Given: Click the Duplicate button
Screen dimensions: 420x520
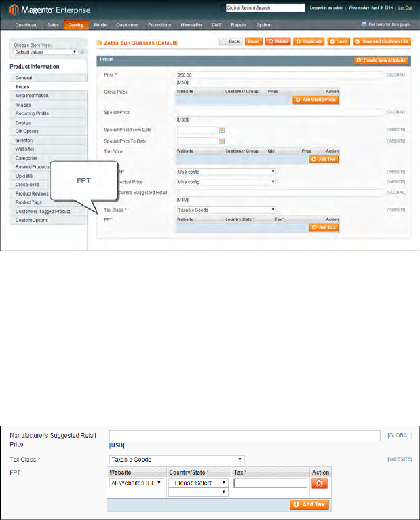Looking at the screenshot, I should 309,42.
